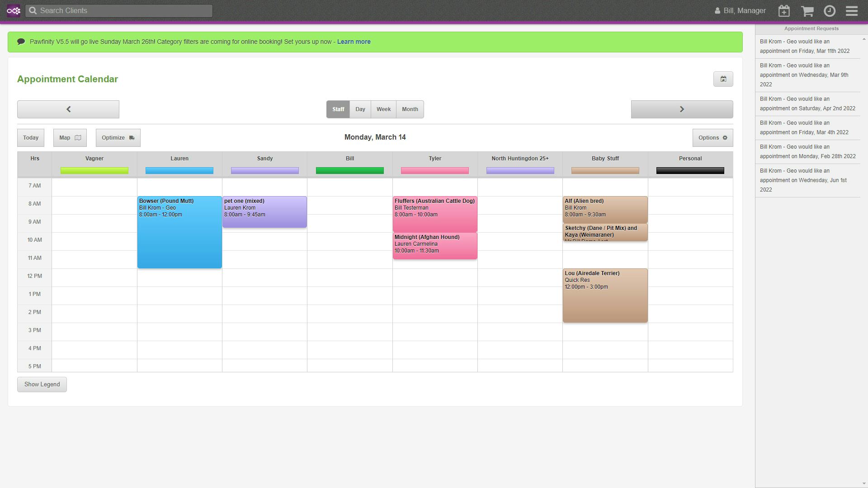Click the Optimize route button

coord(118,138)
